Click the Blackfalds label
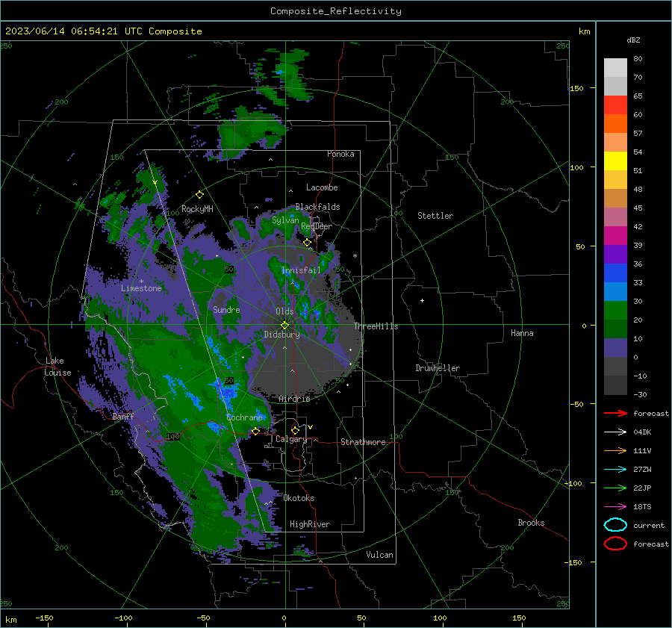Image resolution: width=672 pixels, height=628 pixels. (x=317, y=207)
